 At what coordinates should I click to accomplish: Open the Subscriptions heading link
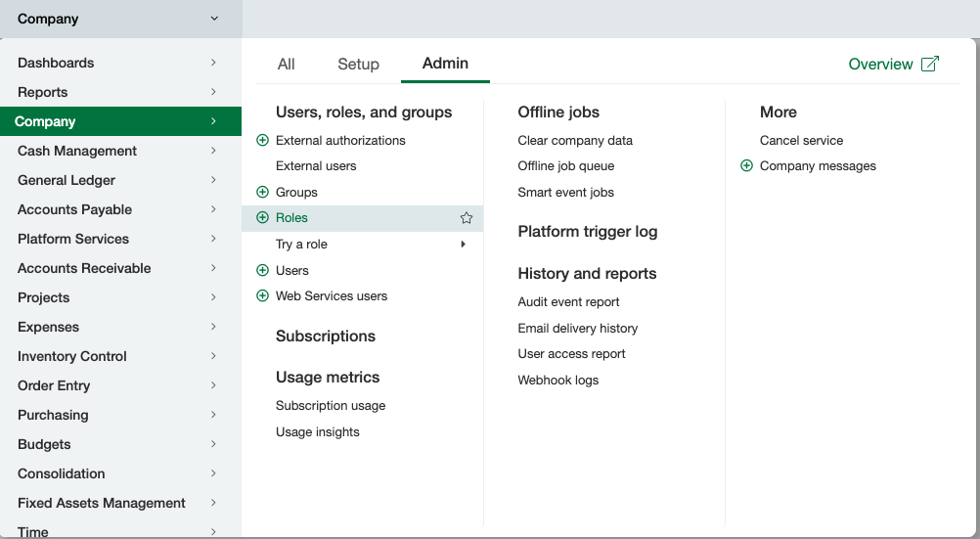326,336
